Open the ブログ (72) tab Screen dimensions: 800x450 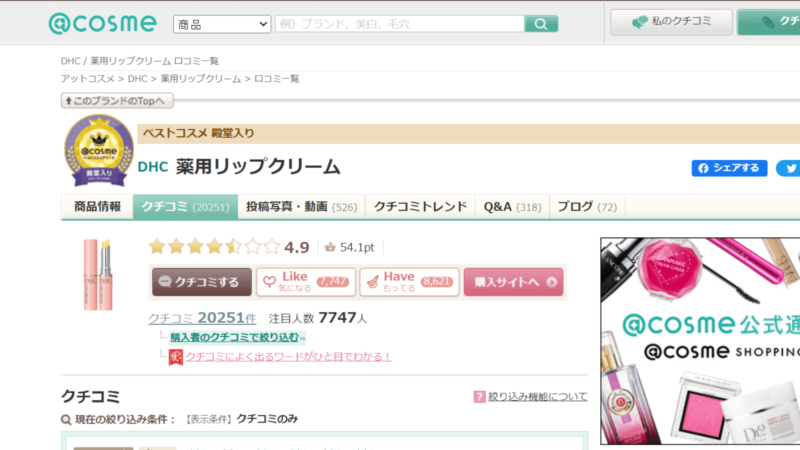point(587,207)
